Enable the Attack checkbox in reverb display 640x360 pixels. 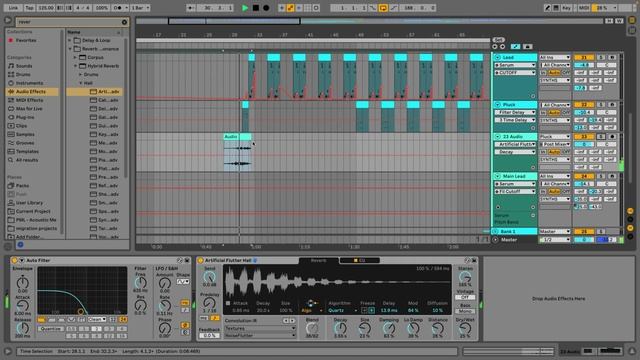(x=228, y=303)
